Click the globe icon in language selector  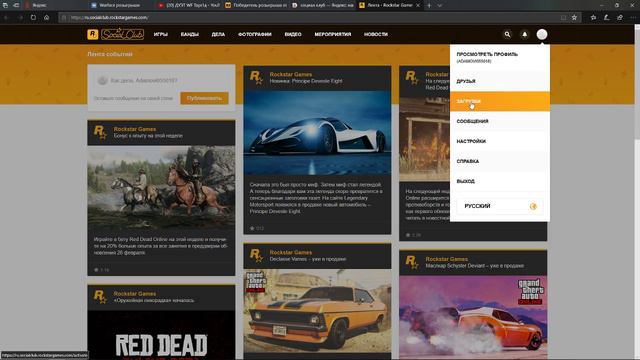point(533,207)
